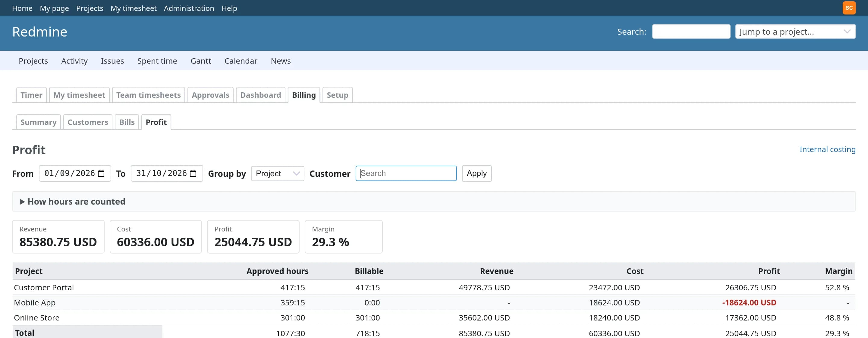Click the To date field 31/10/2026

pos(167,174)
